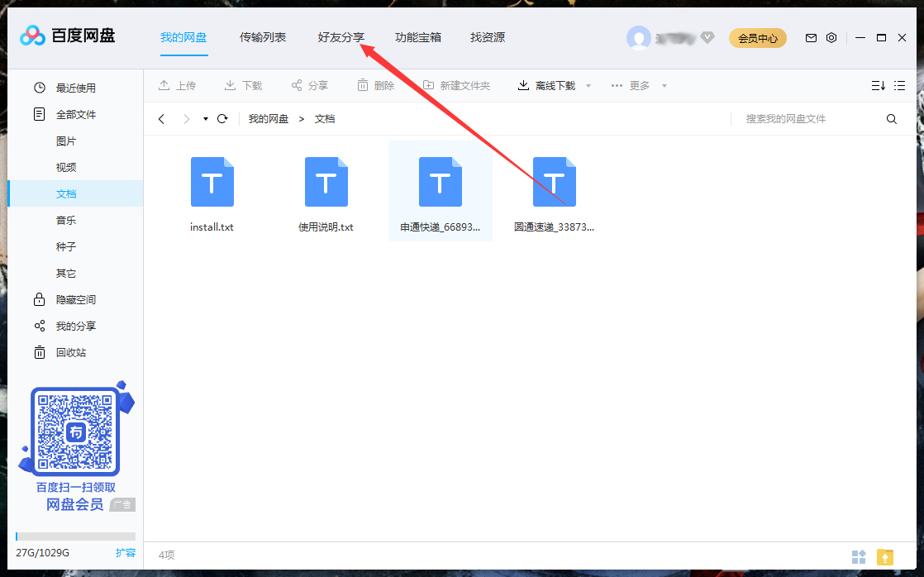Toggle sort order with the sort icon
The width and height of the screenshot is (924, 577).
click(878, 85)
